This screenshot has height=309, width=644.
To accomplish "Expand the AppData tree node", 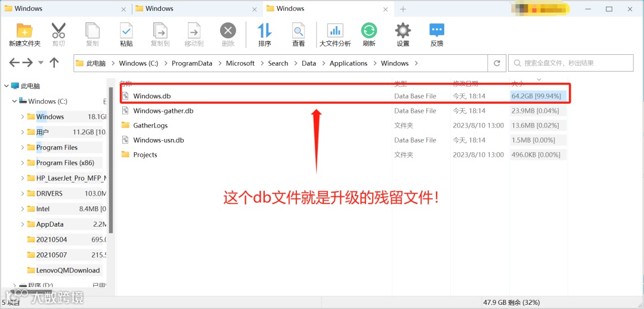I will pyautogui.click(x=23, y=224).
